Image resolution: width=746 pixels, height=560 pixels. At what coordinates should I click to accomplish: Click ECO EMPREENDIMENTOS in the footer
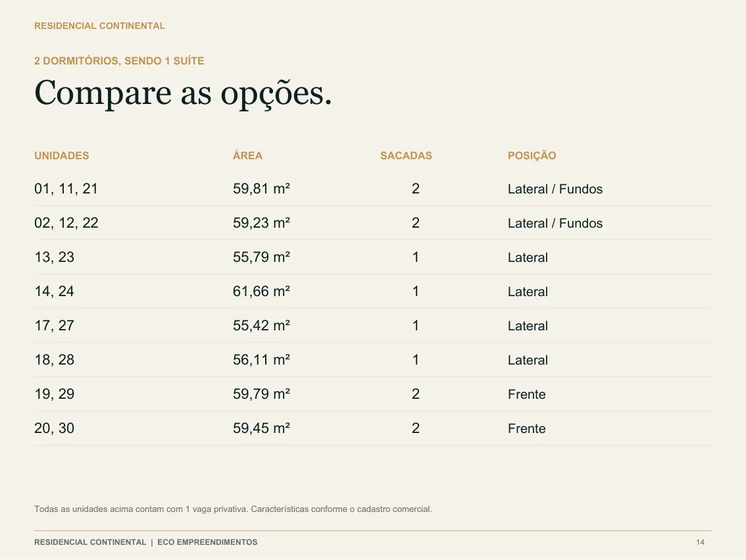pyautogui.click(x=207, y=542)
